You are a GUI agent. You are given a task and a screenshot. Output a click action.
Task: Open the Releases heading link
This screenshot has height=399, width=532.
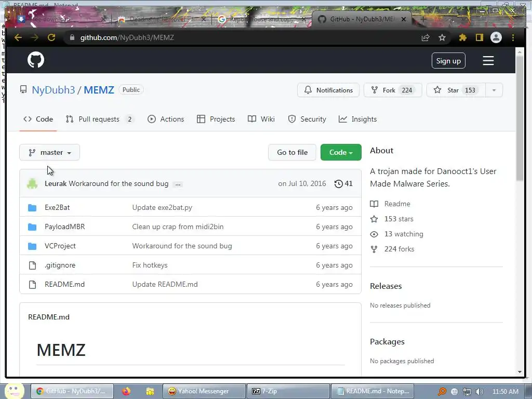tap(386, 286)
